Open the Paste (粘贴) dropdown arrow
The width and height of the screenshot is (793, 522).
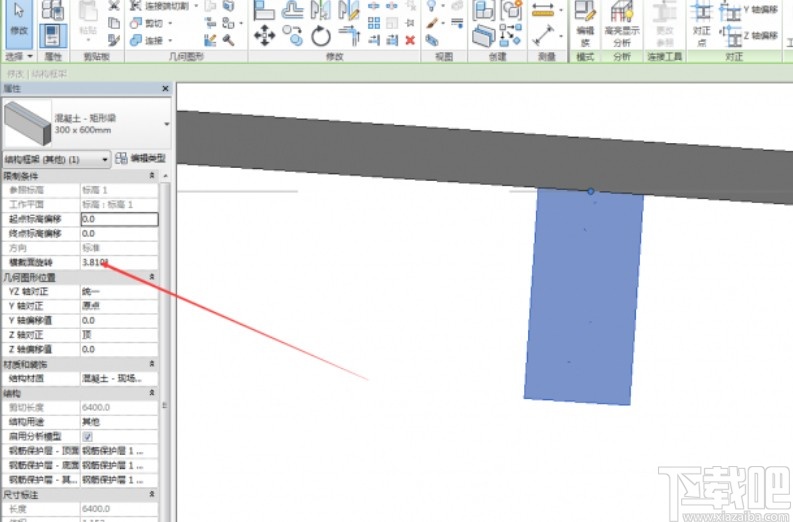[x=88, y=40]
